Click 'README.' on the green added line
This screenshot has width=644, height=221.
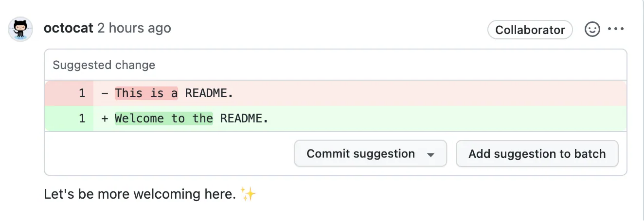click(x=244, y=118)
